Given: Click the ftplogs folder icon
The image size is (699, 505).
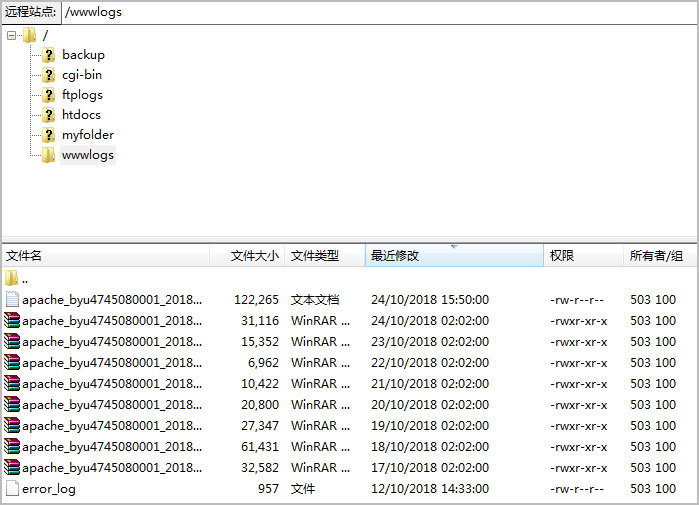Looking at the screenshot, I should point(48,95).
